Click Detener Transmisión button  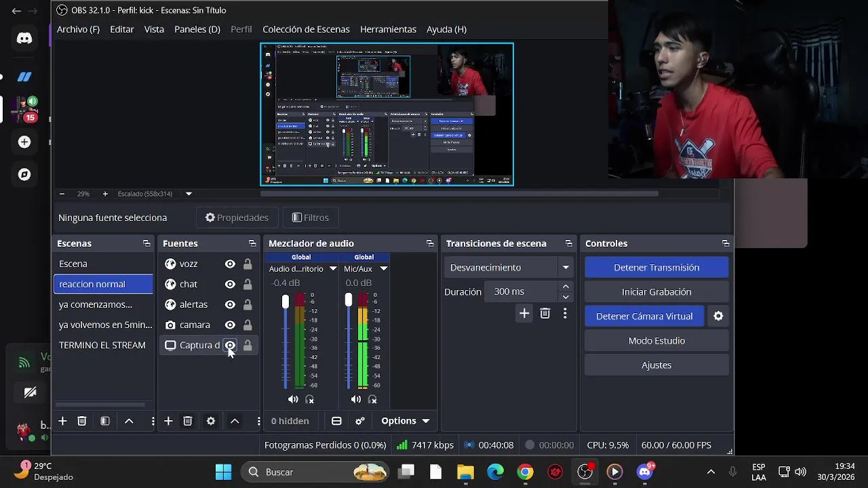tap(656, 267)
